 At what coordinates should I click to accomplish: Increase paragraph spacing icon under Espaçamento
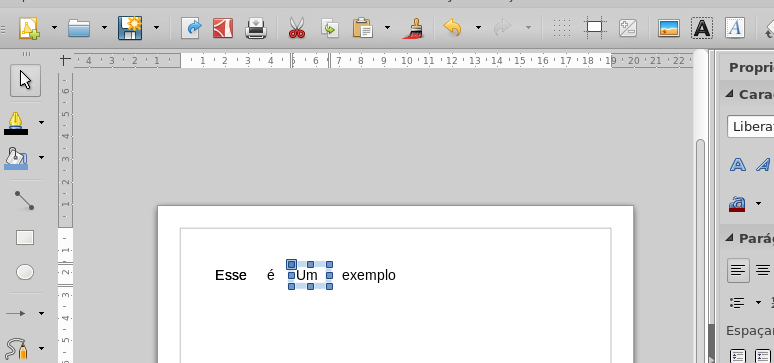[x=737, y=356]
